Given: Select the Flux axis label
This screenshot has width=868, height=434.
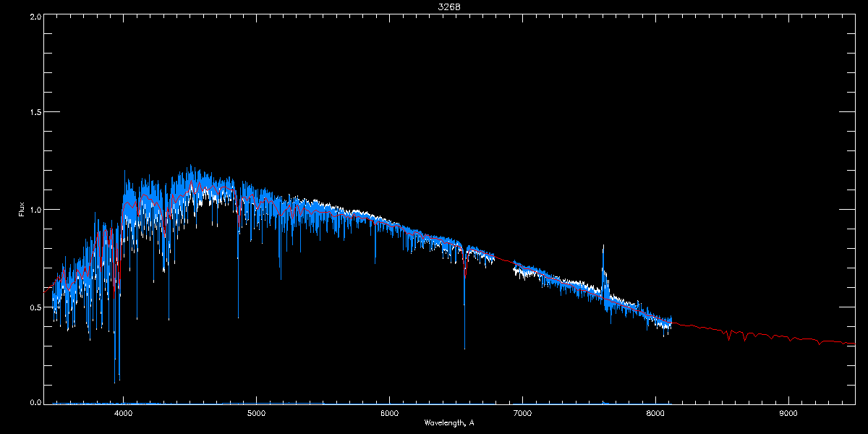Looking at the screenshot, I should [21, 210].
